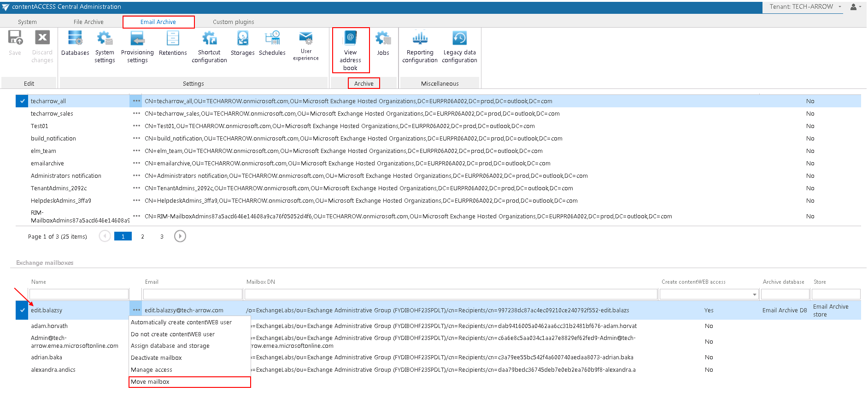Image resolution: width=868 pixels, height=398 pixels.
Task: Click Discard changes icon
Action: (x=42, y=47)
